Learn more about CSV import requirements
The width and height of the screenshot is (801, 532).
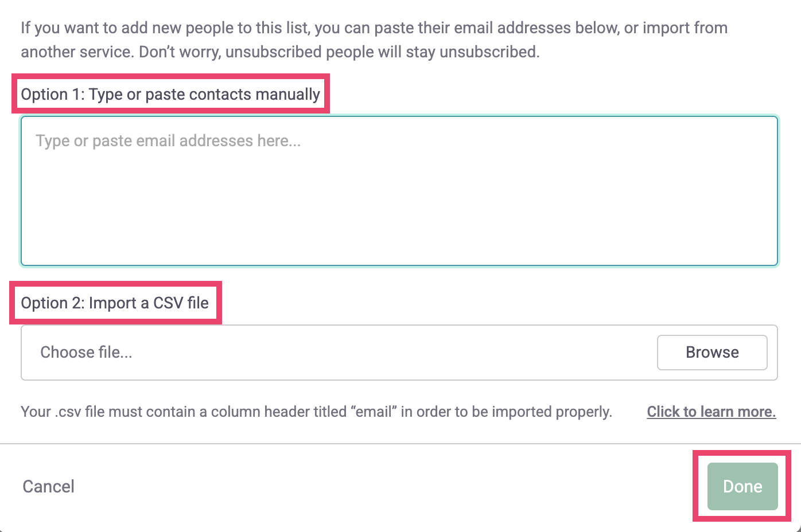(711, 412)
